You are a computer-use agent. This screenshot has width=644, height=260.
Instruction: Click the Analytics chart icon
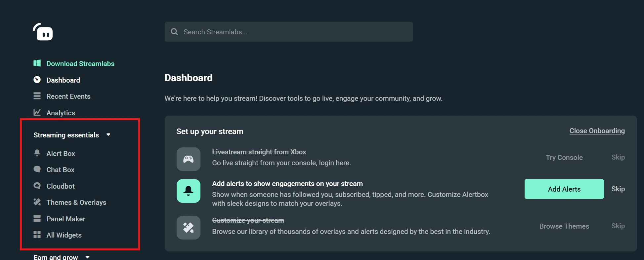click(37, 113)
